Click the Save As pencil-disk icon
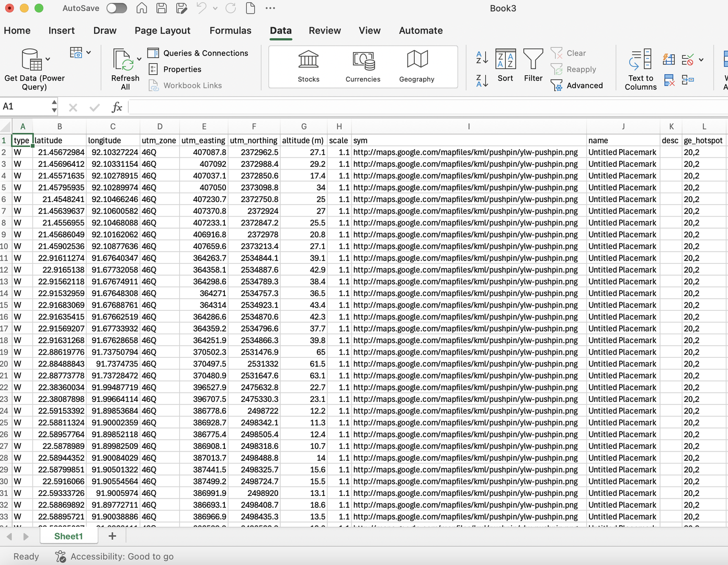728x565 pixels. coord(181,8)
